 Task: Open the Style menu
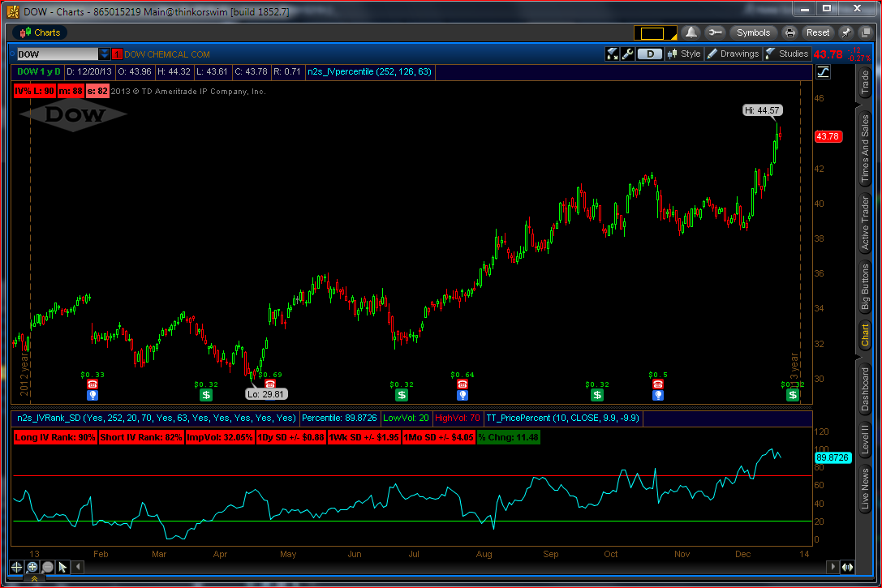[684, 54]
